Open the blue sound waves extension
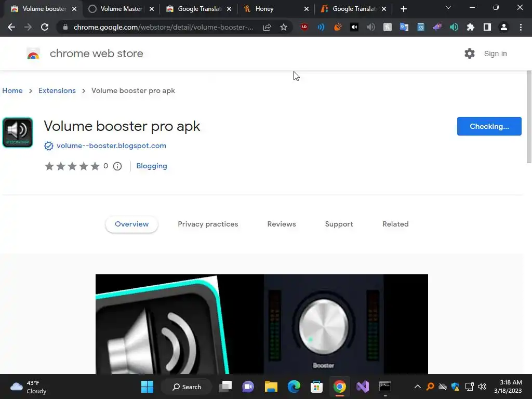The width and height of the screenshot is (532, 399). (321, 27)
